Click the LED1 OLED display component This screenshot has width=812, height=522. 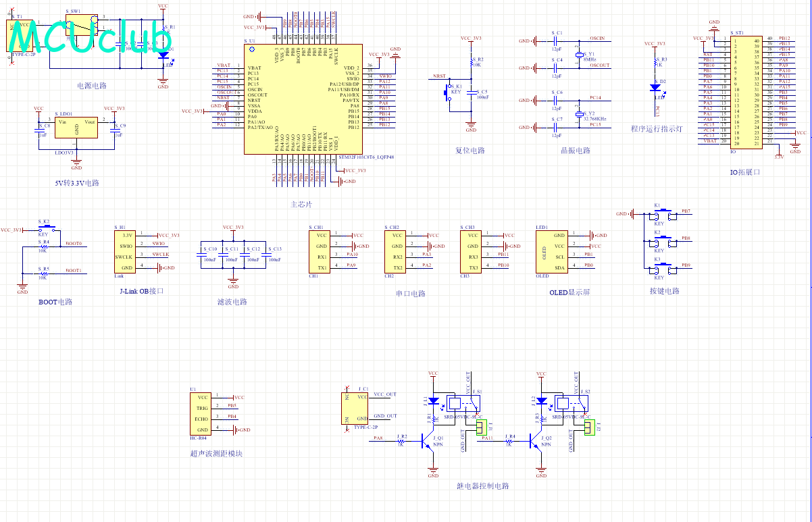551,251
